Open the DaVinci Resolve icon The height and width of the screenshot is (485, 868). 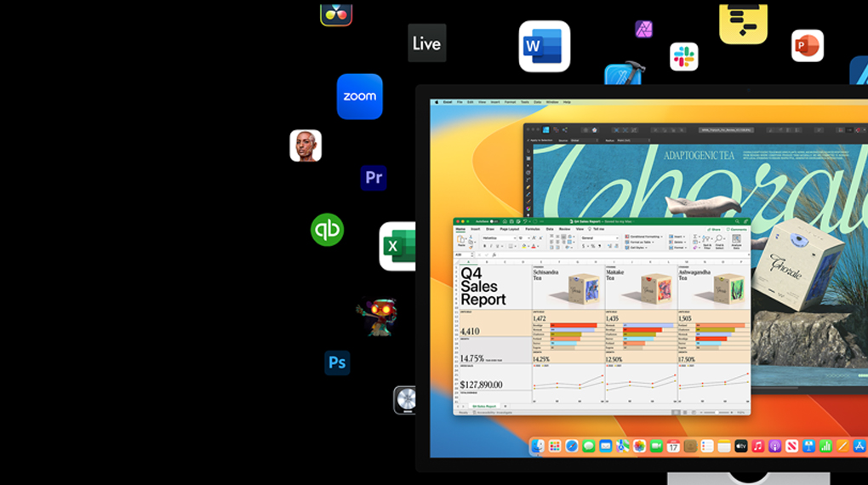coord(336,14)
